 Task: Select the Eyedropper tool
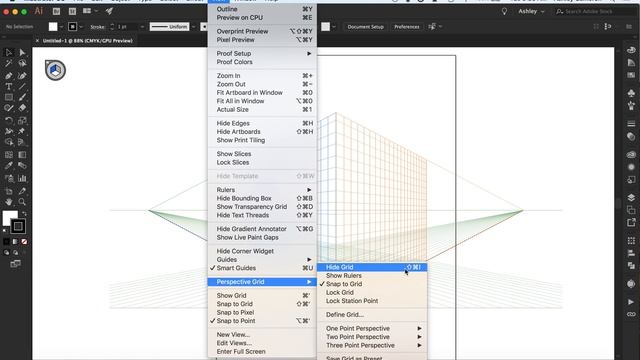pyautogui.click(x=9, y=166)
